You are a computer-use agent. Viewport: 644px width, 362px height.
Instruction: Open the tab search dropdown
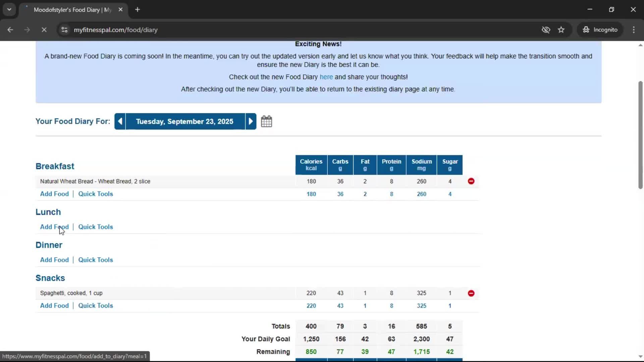point(9,10)
